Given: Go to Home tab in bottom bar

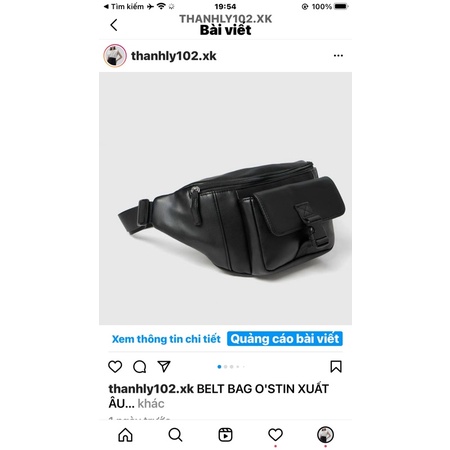Looking at the screenshot, I should pos(125,435).
